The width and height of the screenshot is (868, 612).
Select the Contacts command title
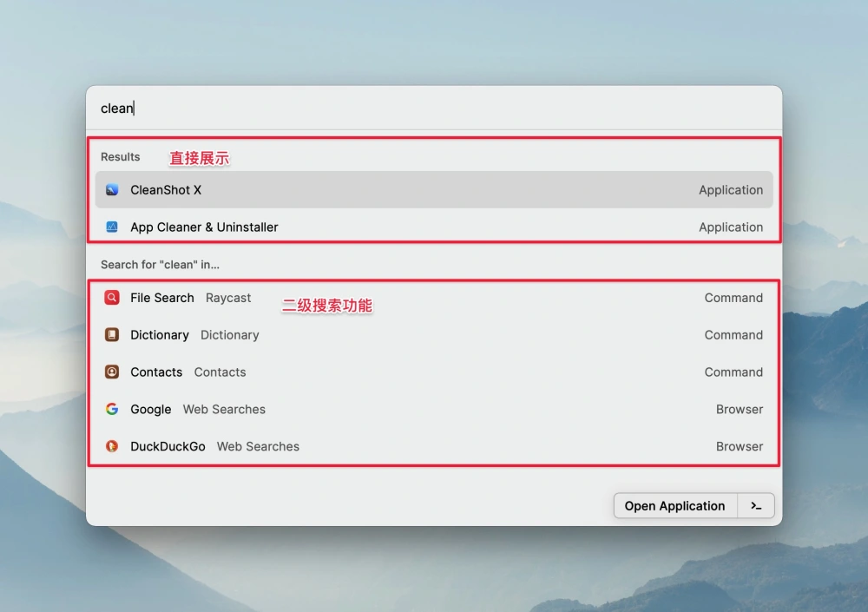156,372
